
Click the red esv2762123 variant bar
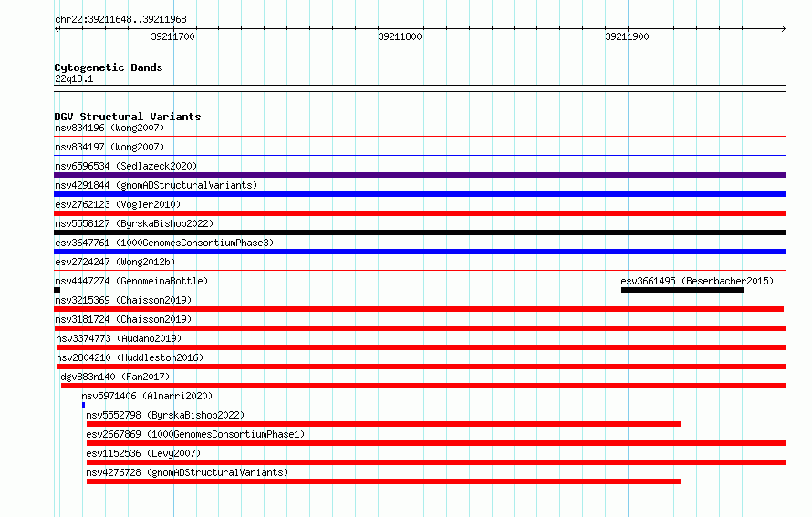420,213
